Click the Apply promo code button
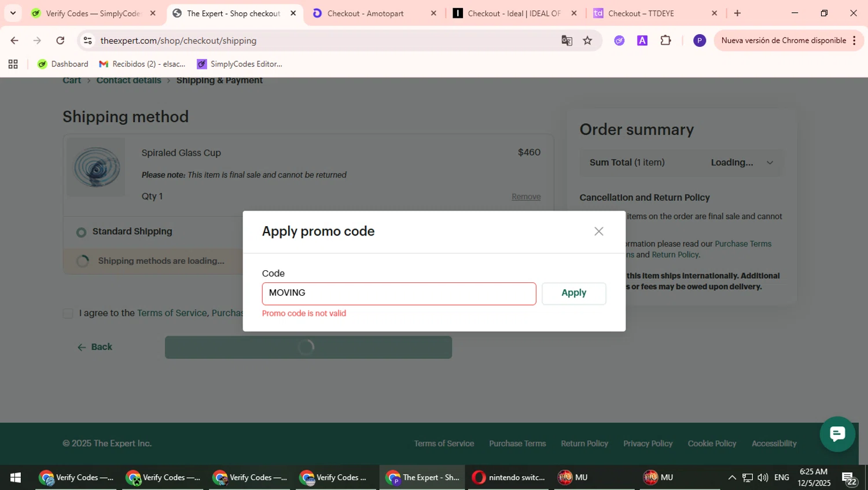 coord(574,293)
